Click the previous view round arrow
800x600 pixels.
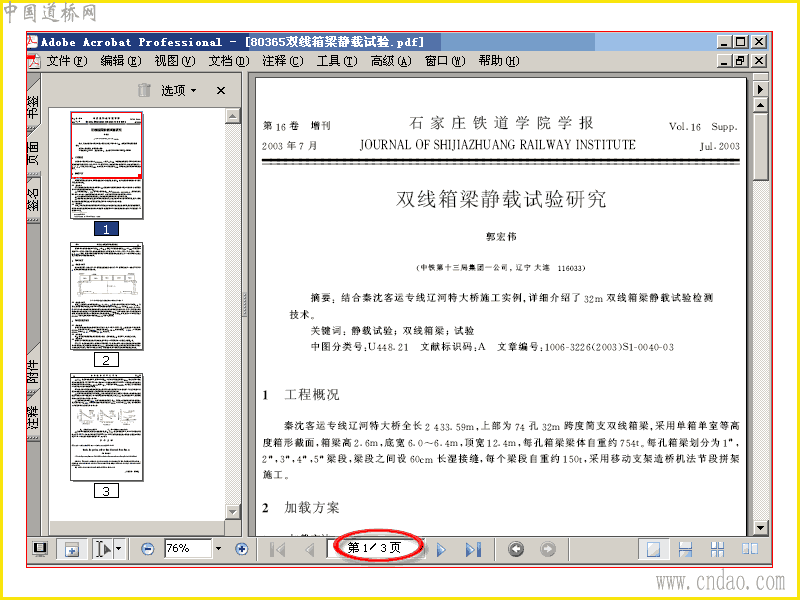tap(516, 549)
